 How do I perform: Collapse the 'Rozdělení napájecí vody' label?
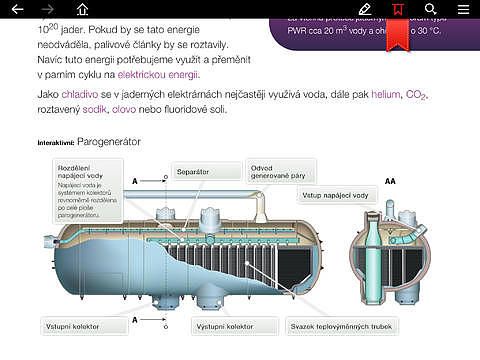[88, 191]
